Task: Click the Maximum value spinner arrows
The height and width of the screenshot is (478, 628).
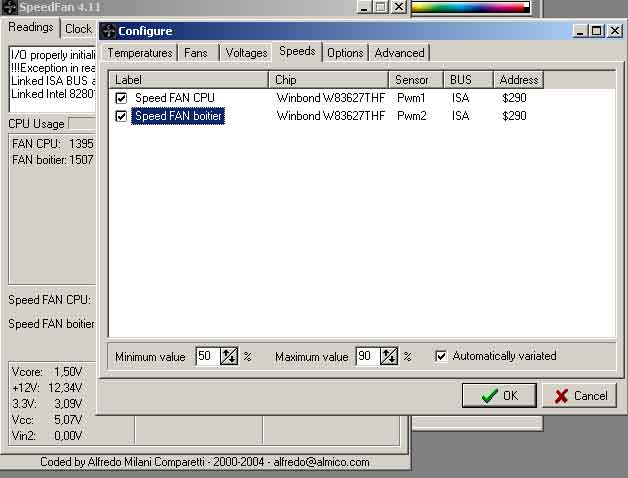Action: click(x=389, y=356)
